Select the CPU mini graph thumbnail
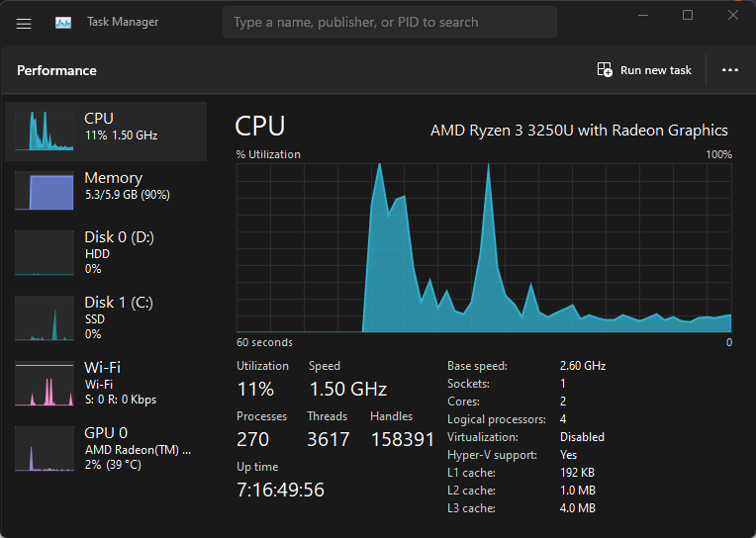 [x=45, y=131]
